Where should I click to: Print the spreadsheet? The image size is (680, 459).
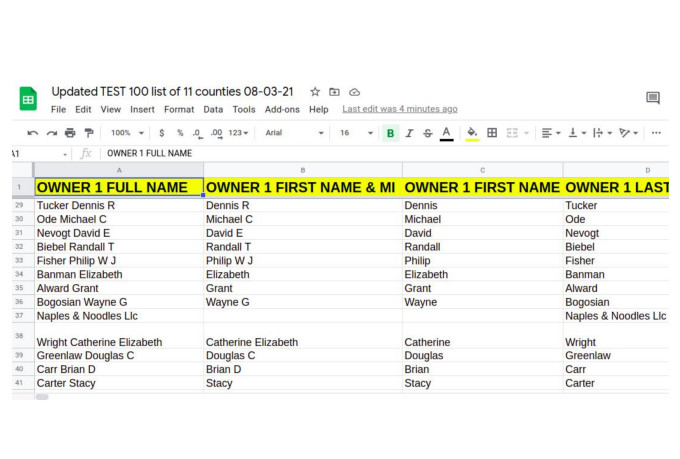point(70,133)
